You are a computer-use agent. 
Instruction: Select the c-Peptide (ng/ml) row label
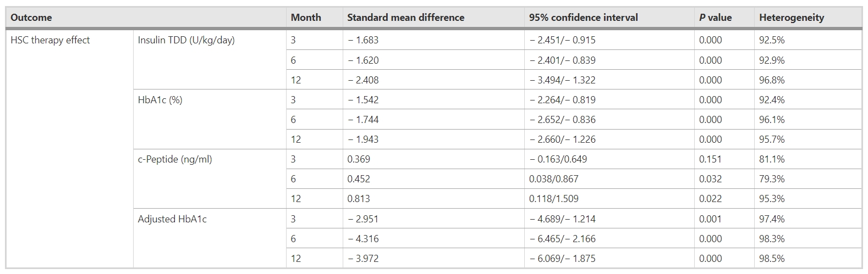pyautogui.click(x=174, y=159)
